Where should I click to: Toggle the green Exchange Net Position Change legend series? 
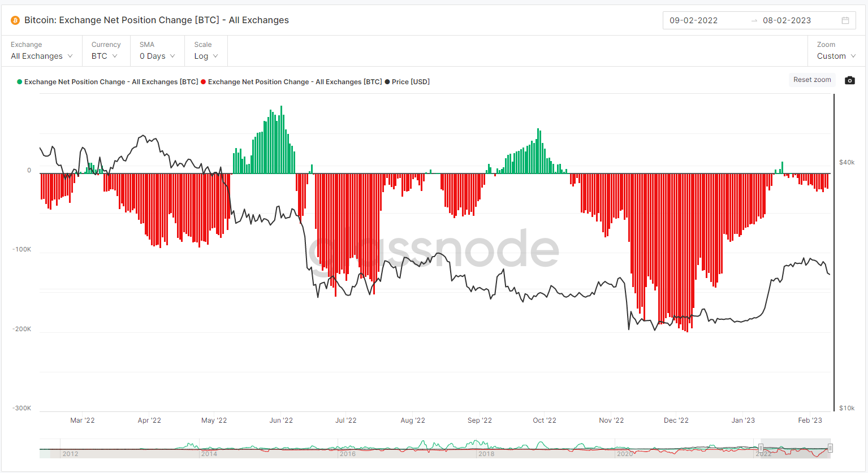pos(107,82)
